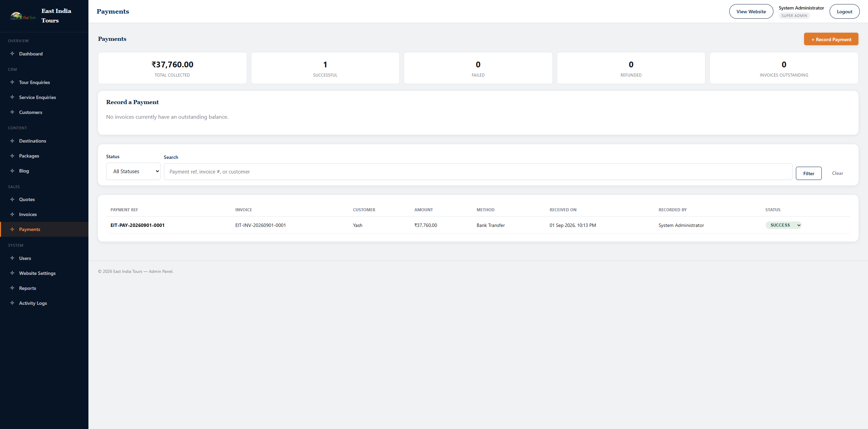Click the ₹37,760.00 amount in the payment row
This screenshot has width=868, height=429.
click(x=425, y=225)
